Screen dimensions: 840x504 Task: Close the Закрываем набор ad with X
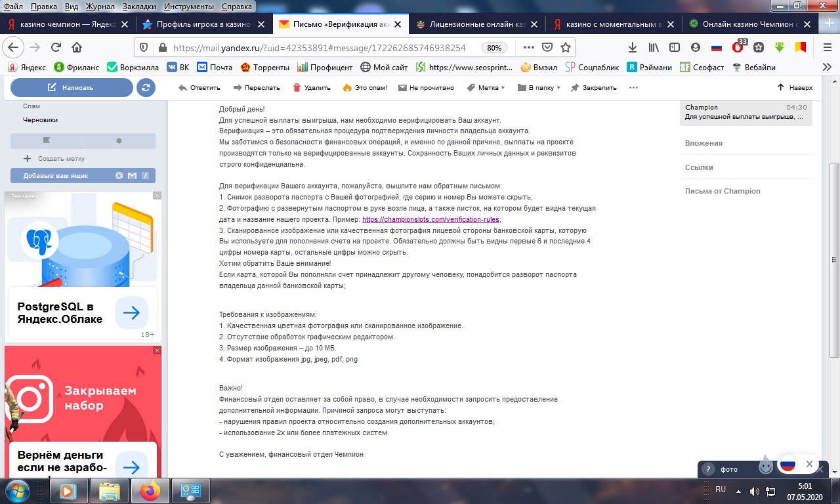point(157,350)
